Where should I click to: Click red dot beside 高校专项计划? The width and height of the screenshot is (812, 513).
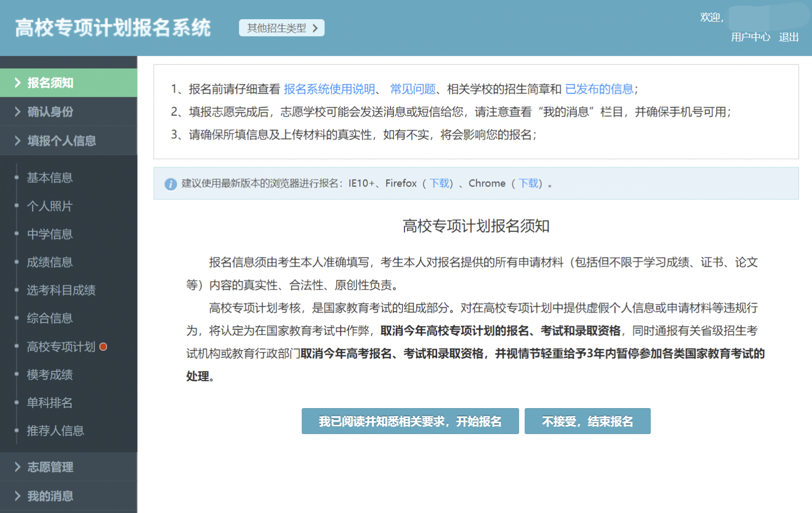(103, 346)
